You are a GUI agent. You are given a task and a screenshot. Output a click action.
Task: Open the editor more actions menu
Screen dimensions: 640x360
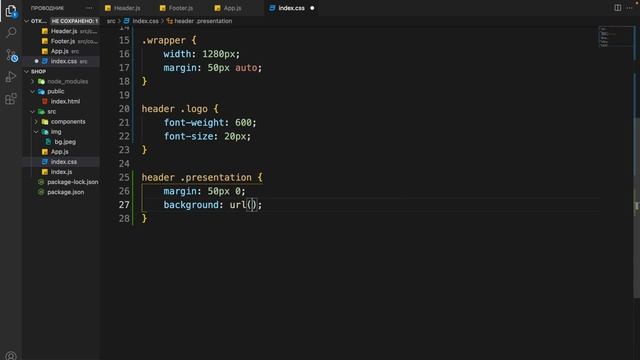coord(629,8)
